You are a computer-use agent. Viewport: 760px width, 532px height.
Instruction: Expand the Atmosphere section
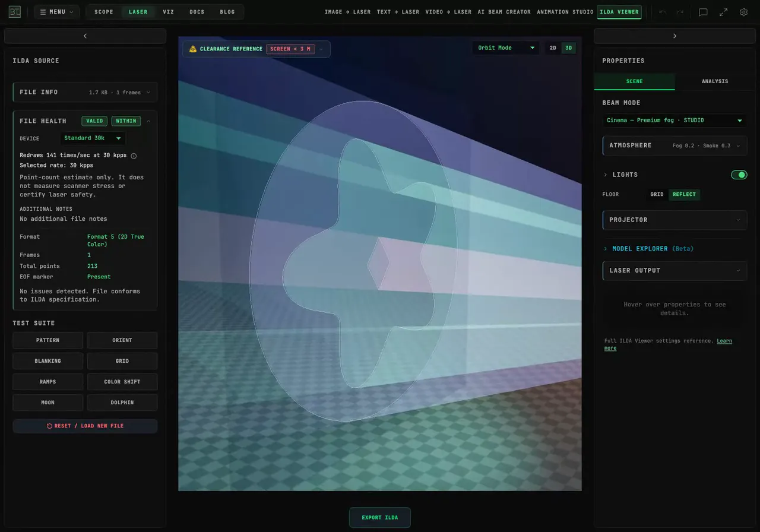(674, 145)
